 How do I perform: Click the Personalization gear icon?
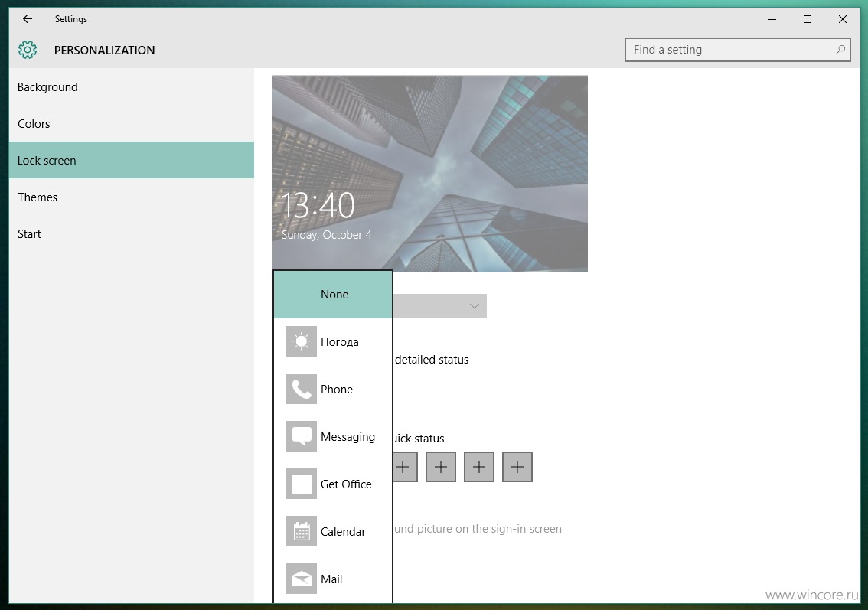[x=27, y=50]
